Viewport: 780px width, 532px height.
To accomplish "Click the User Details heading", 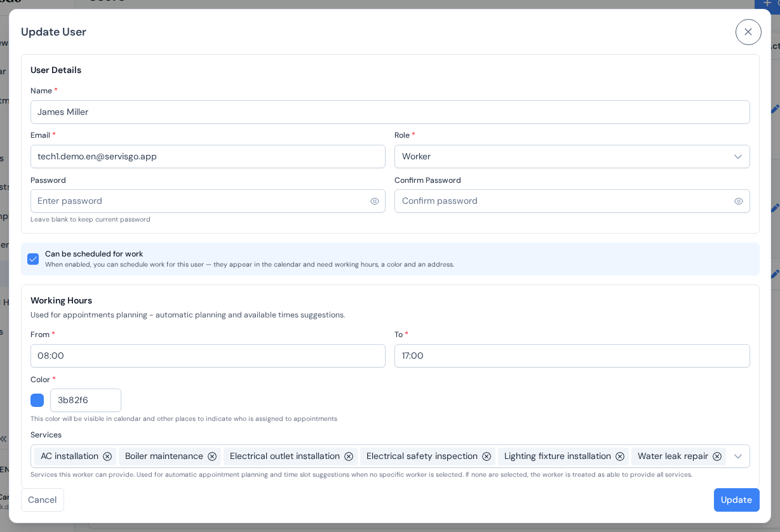I will click(x=56, y=70).
